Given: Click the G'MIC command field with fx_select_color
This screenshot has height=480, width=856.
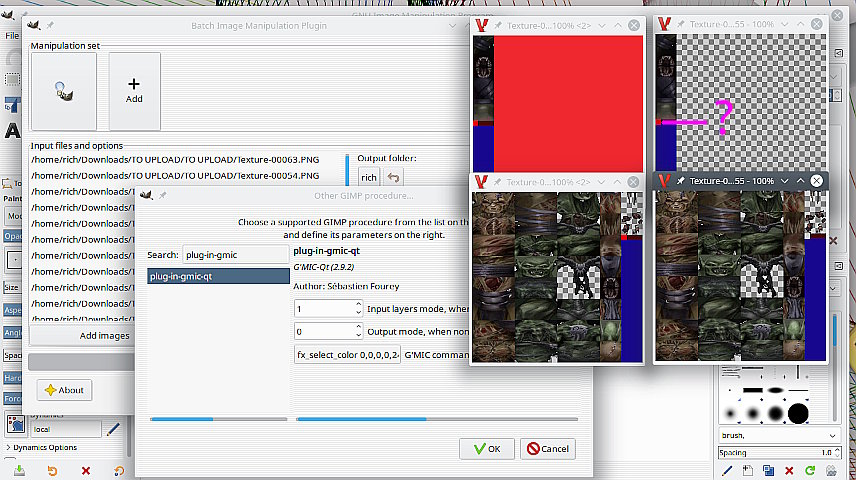Looking at the screenshot, I should [x=347, y=355].
